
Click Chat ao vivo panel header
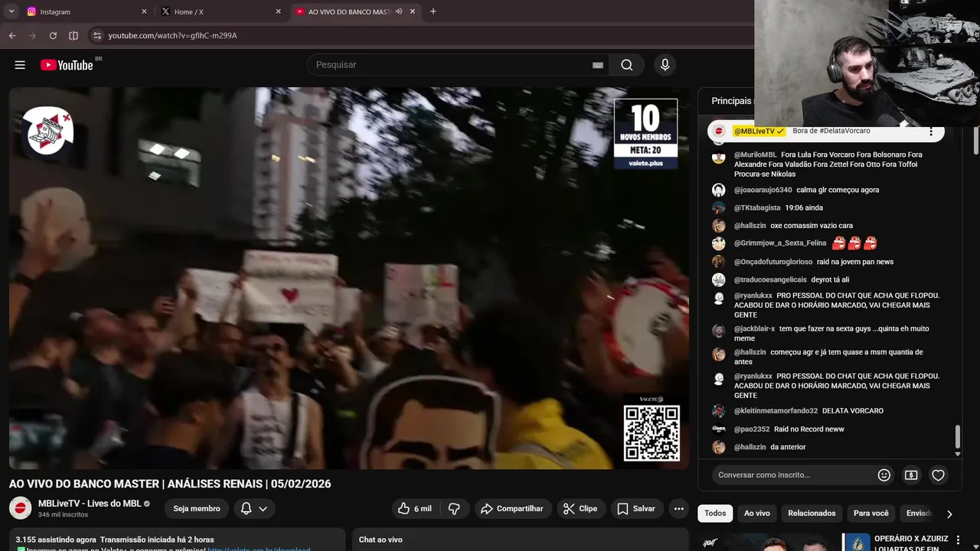381,540
